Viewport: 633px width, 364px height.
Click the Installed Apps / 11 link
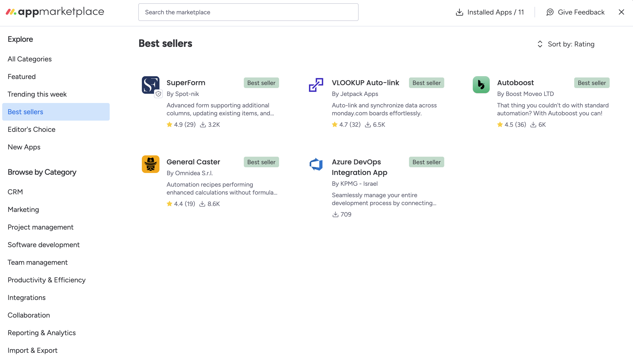tap(495, 12)
